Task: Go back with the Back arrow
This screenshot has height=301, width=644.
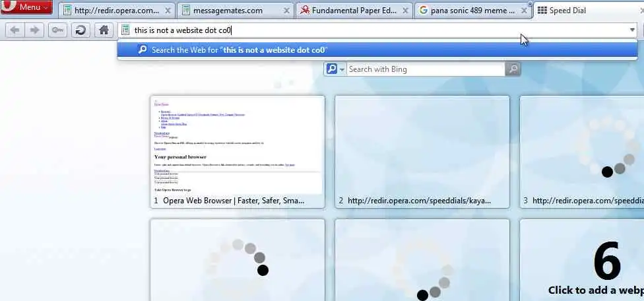Action: pos(15,30)
